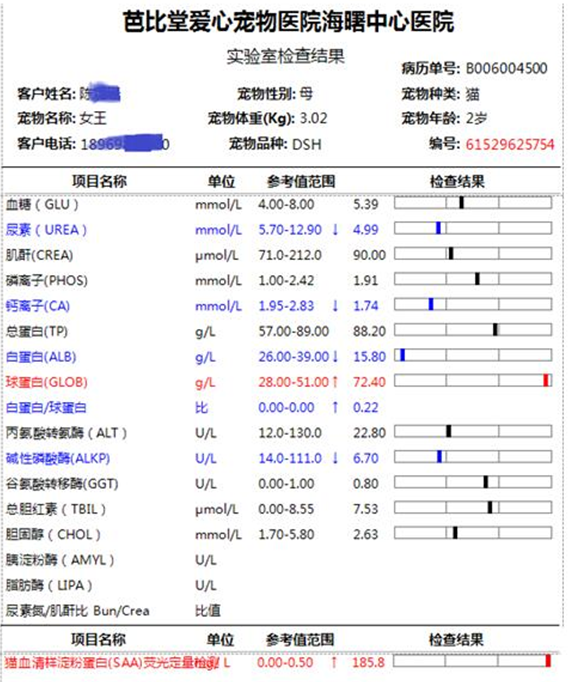The width and height of the screenshot is (576, 682).
Task: Click the down arrow next to UREA range
Action: pos(335,230)
